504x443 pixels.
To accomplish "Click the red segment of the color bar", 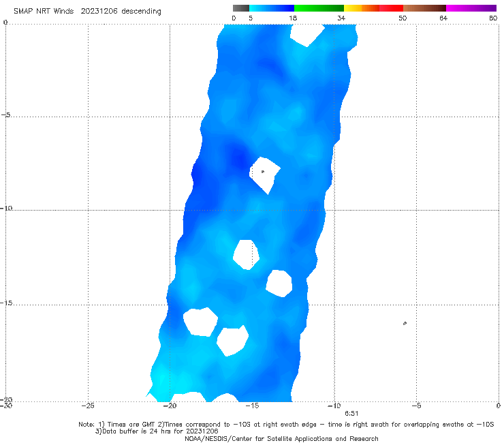I will point(391,8).
